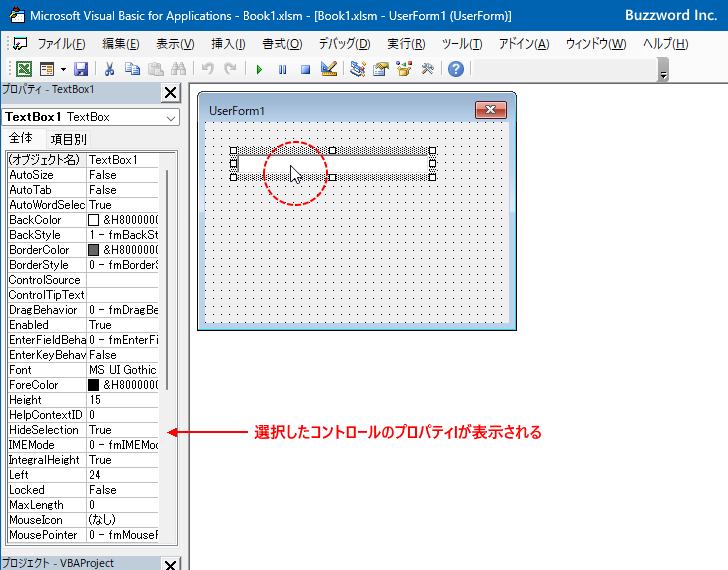This screenshot has width=728, height=570.
Task: Open 挿入(I) menu
Action: (x=228, y=44)
